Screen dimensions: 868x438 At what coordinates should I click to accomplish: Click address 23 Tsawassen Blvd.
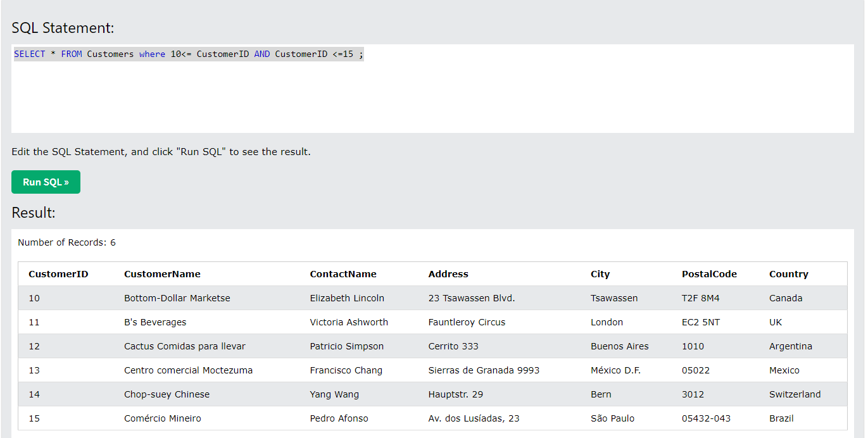472,298
